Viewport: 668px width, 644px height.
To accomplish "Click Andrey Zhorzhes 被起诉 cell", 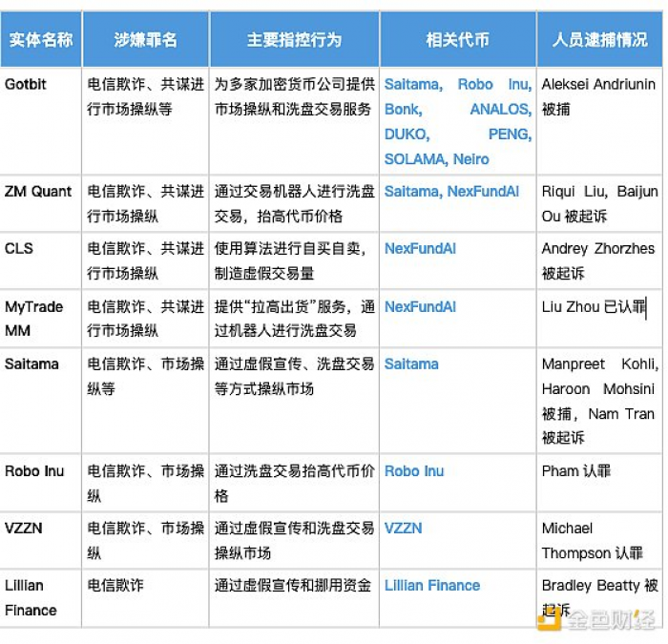I will (x=600, y=260).
